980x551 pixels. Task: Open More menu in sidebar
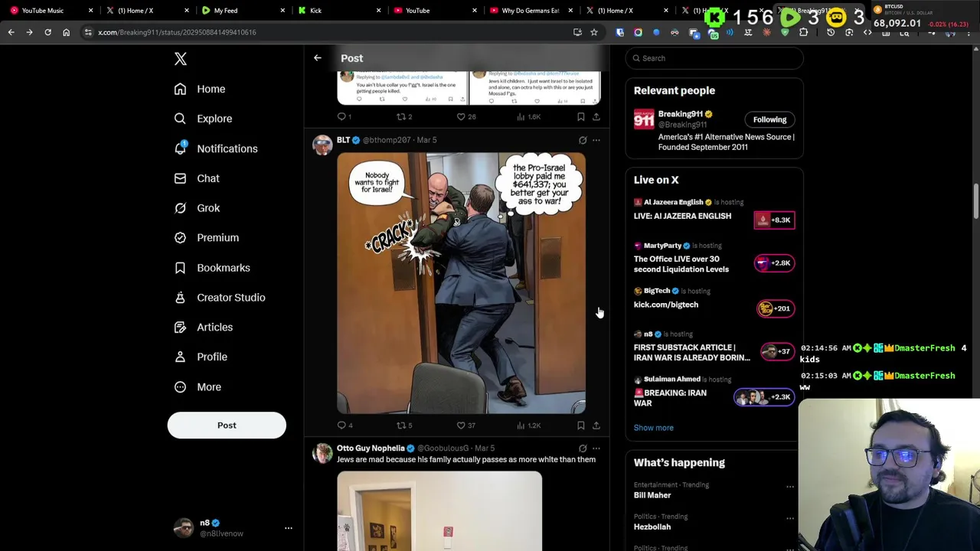[198, 386]
